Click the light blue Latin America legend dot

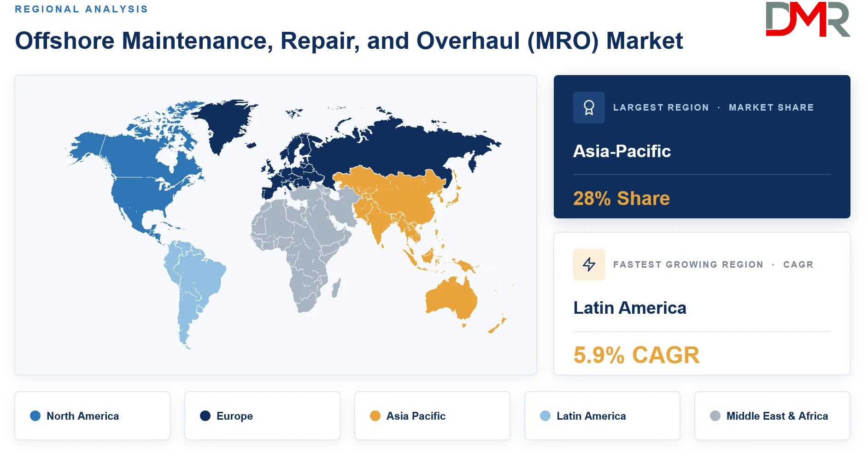tap(545, 416)
